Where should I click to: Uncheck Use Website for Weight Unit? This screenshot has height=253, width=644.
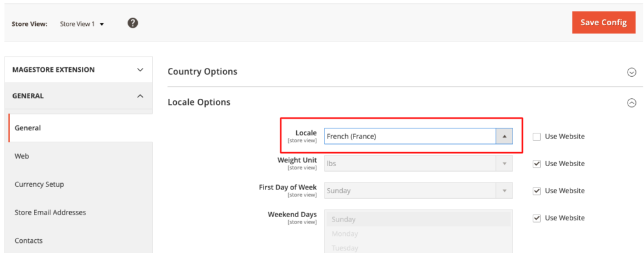pos(536,164)
